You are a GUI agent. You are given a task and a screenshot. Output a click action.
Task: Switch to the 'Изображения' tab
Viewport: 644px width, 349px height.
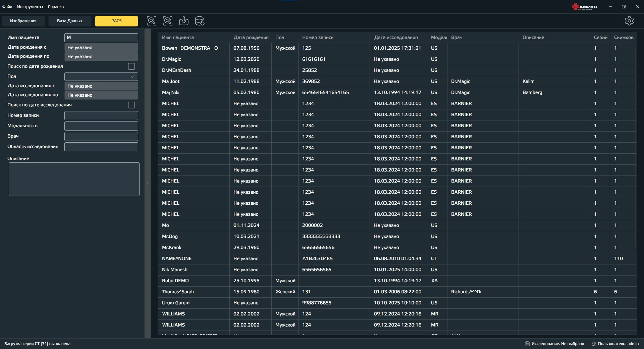[x=23, y=21]
